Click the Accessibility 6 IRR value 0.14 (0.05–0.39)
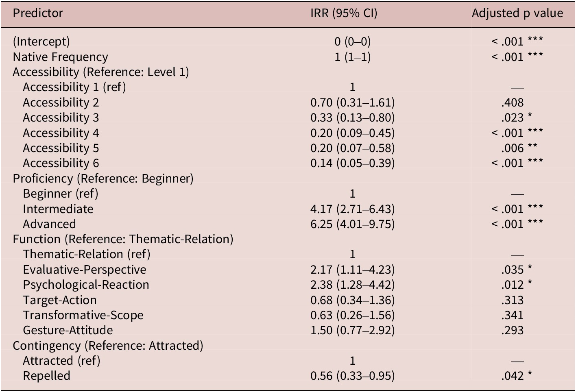576x392 pixels. tap(352, 163)
